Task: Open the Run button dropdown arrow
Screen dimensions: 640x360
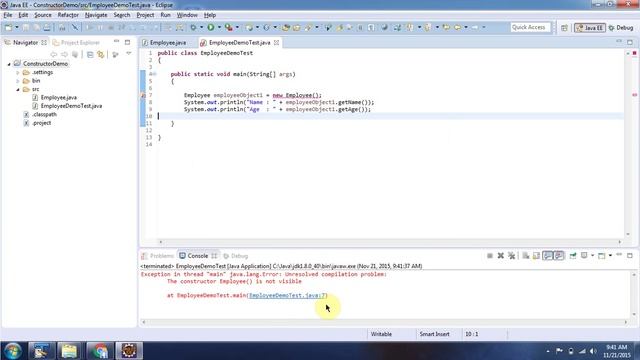Action: tap(219, 27)
